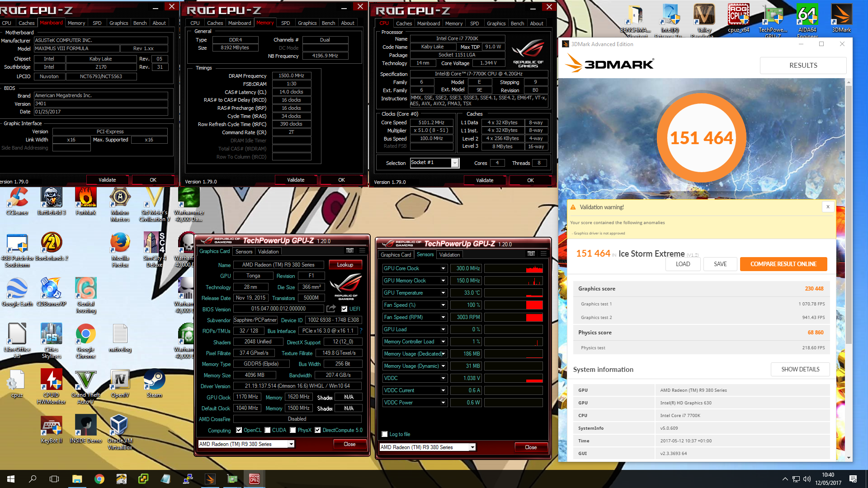The width and height of the screenshot is (868, 488).
Task: Expand the GPU Load sensor dropdown
Action: [443, 329]
